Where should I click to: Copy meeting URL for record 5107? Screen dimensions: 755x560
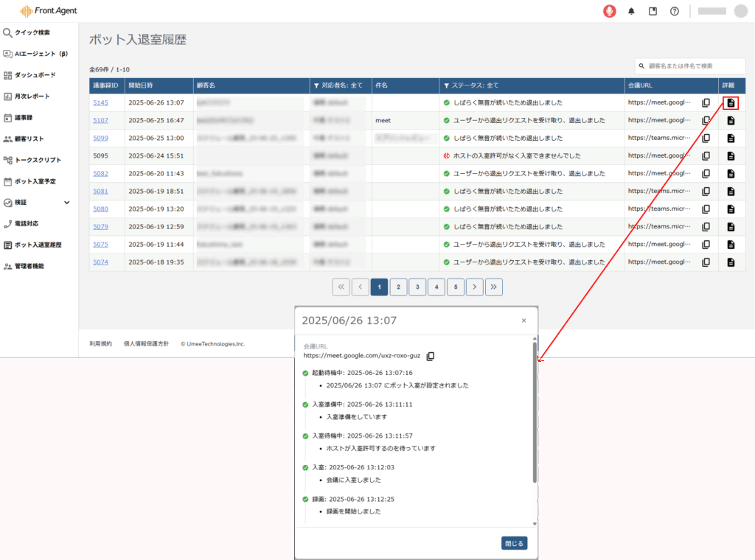point(706,120)
